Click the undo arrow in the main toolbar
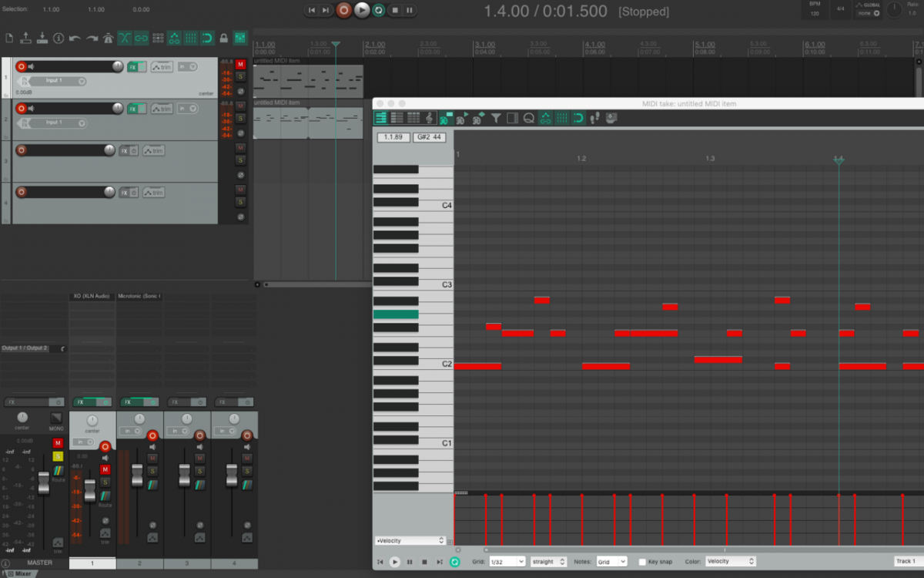Viewport: 924px width, 578px height. point(75,38)
